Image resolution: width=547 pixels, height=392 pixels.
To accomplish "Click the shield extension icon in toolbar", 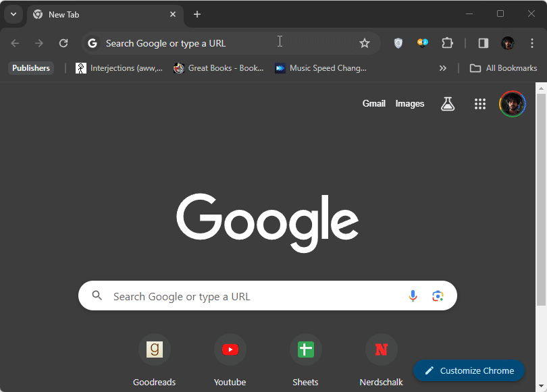I will 398,43.
